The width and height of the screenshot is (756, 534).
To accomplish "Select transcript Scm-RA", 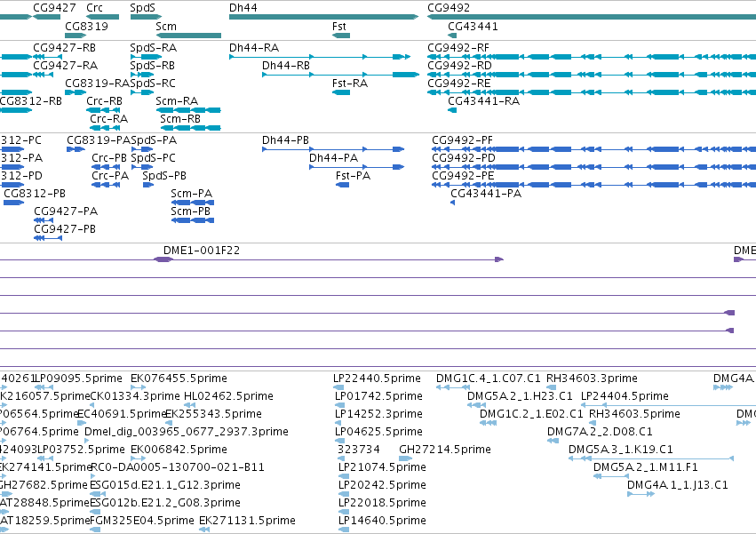I will [x=188, y=110].
